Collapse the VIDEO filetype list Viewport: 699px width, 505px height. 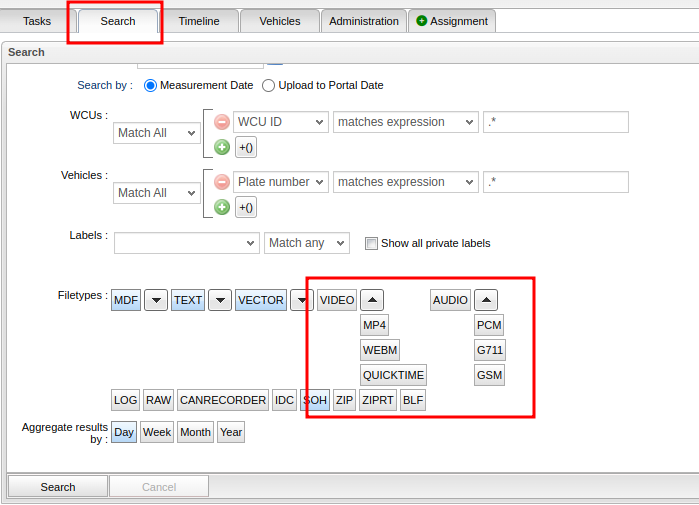coord(371,300)
